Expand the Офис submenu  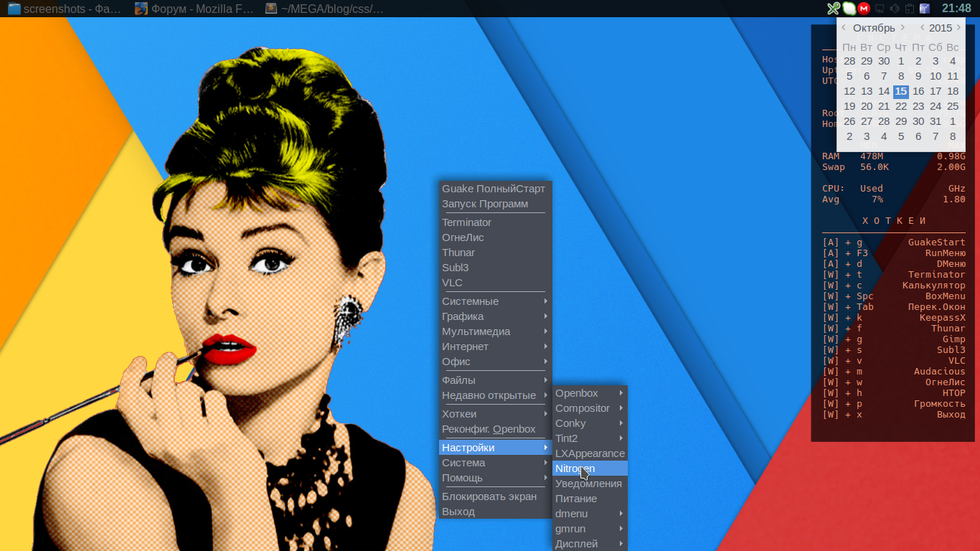click(x=495, y=362)
